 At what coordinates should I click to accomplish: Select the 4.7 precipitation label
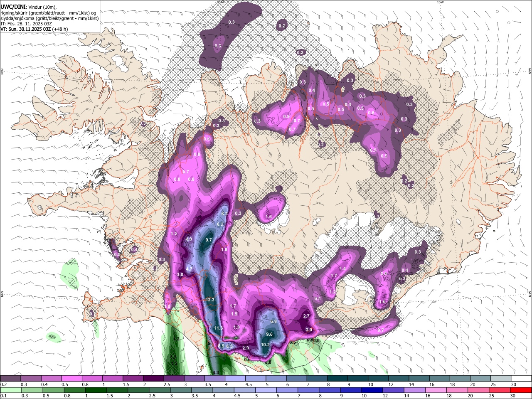189,269
